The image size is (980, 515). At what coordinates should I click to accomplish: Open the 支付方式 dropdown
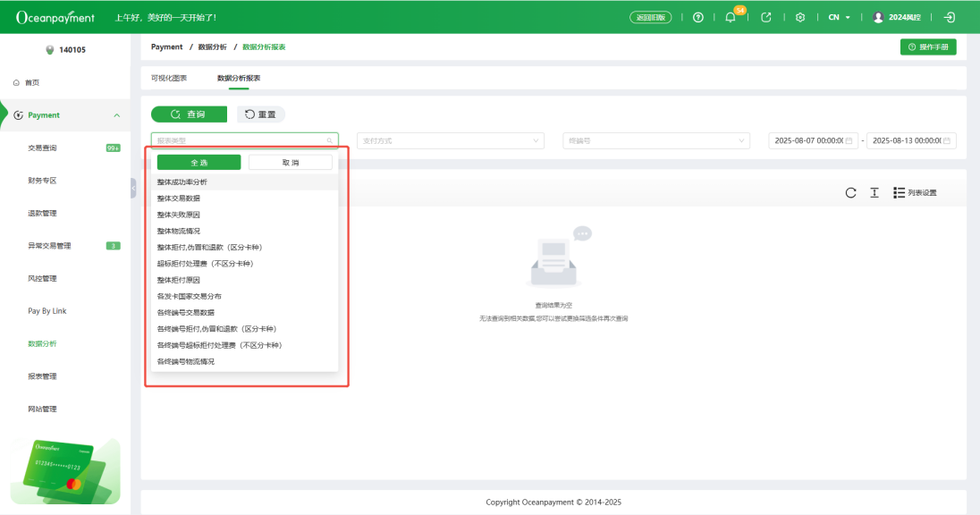pos(451,140)
